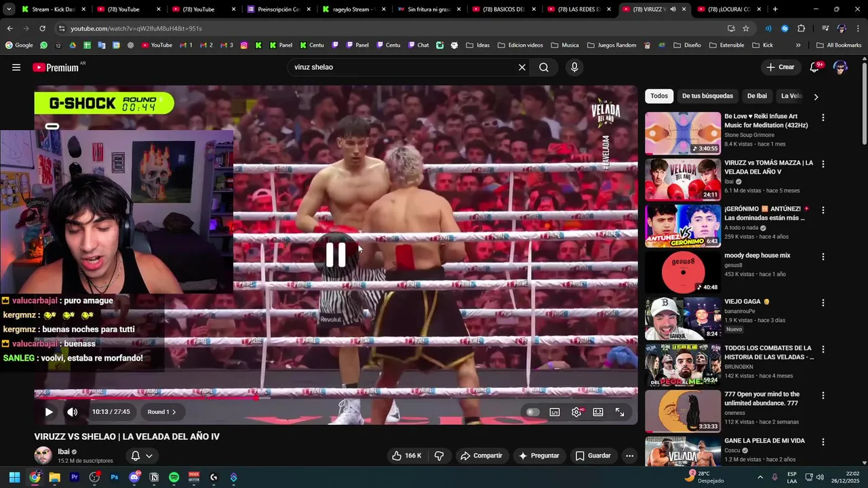868x488 pixels.
Task: Open the account avatar menu on YouTube
Action: pos(840,67)
